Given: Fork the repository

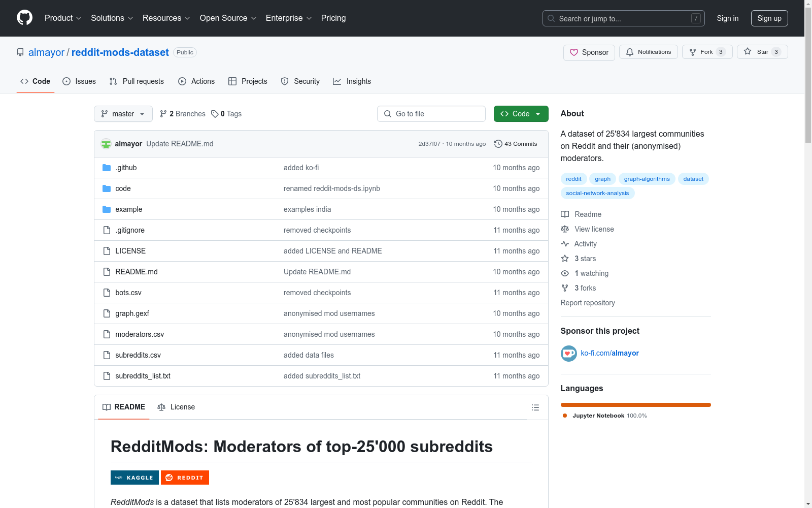Looking at the screenshot, I should pos(707,52).
